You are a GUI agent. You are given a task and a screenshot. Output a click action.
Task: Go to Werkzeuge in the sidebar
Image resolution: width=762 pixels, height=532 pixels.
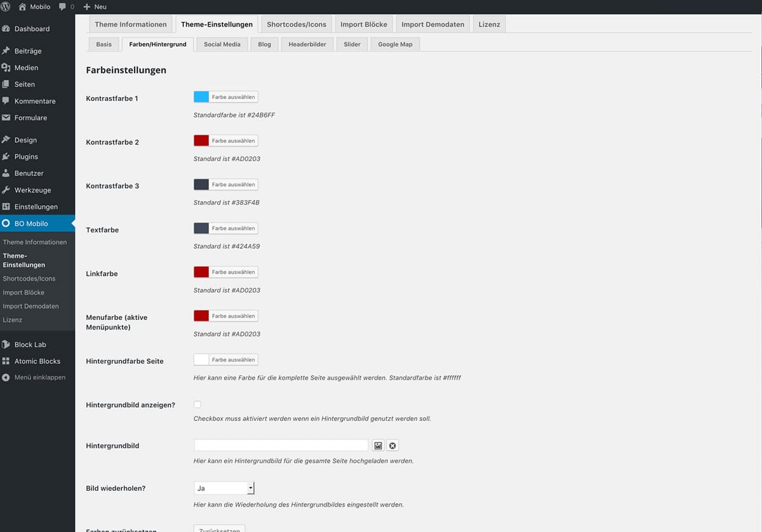pos(32,190)
